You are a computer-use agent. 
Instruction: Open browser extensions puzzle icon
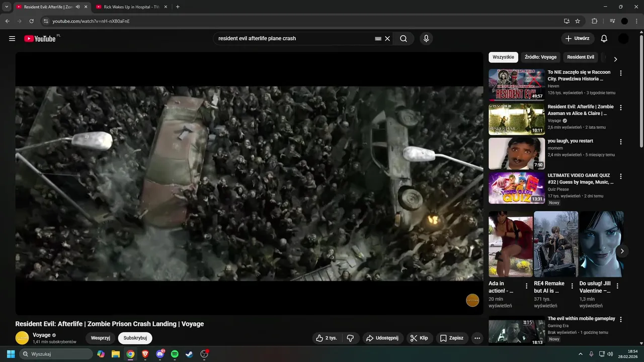click(x=594, y=21)
